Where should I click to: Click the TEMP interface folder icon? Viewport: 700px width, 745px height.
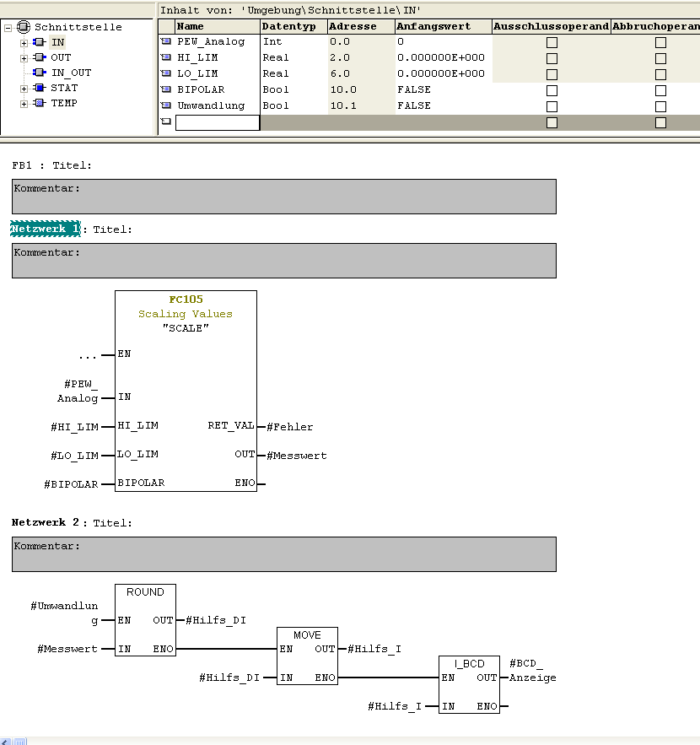tap(40, 103)
